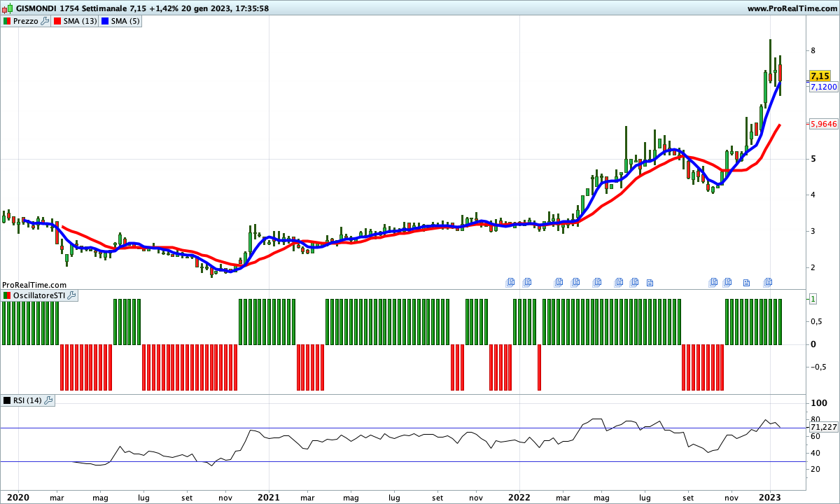Click the blue SMA (5) color swatch

coord(106,21)
